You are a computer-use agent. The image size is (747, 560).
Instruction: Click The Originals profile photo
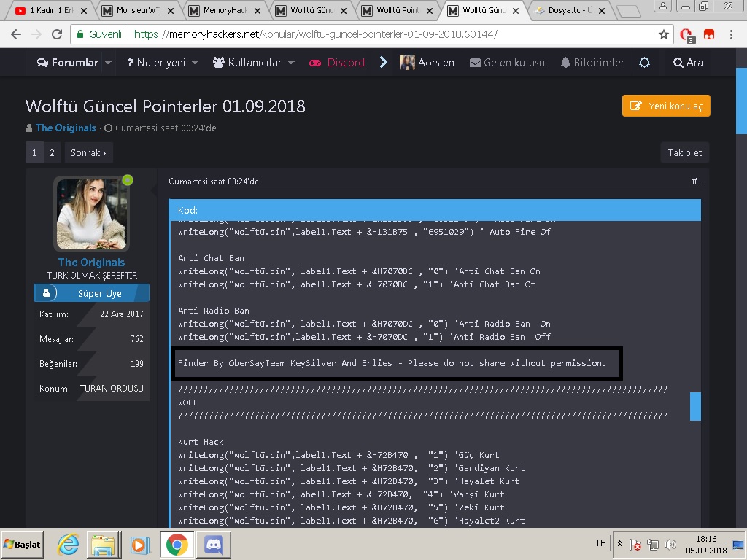92,214
